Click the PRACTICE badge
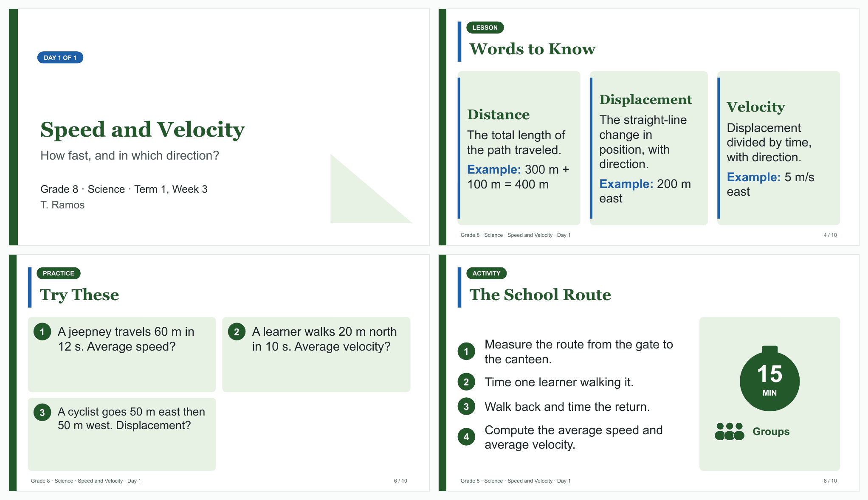 pyautogui.click(x=59, y=273)
